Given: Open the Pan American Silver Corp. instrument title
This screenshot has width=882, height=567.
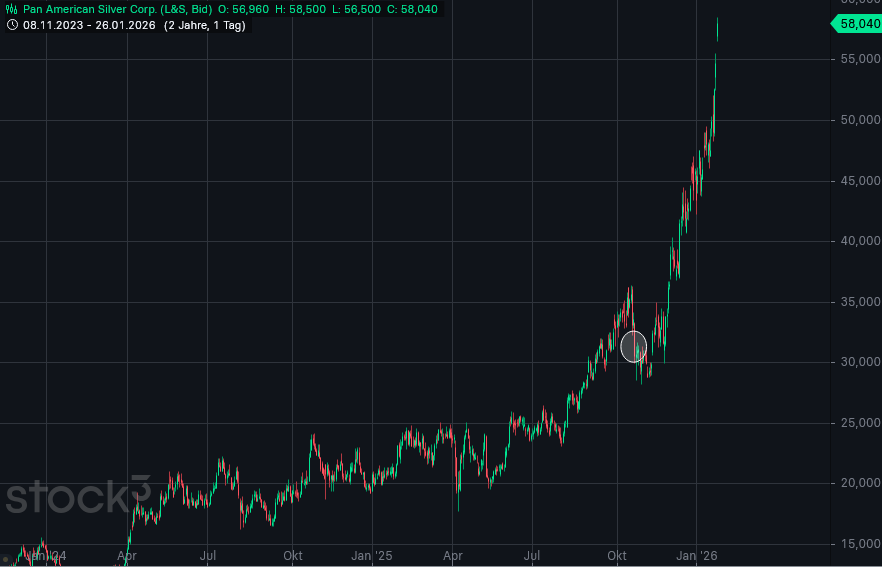Looking at the screenshot, I should pyautogui.click(x=117, y=9).
